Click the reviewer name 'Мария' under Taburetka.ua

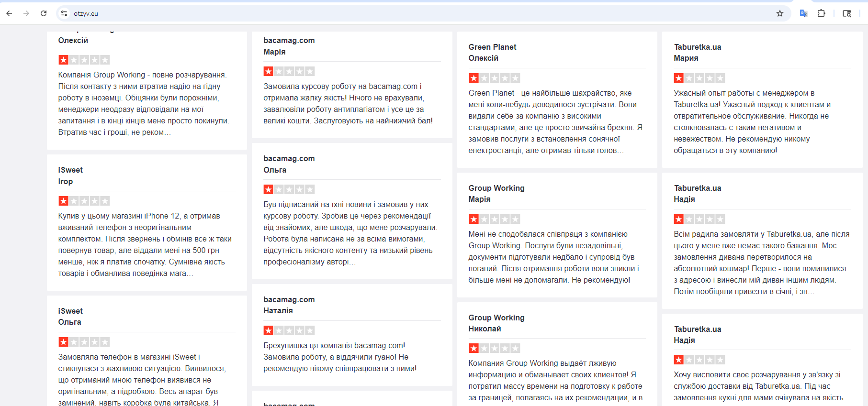point(686,58)
